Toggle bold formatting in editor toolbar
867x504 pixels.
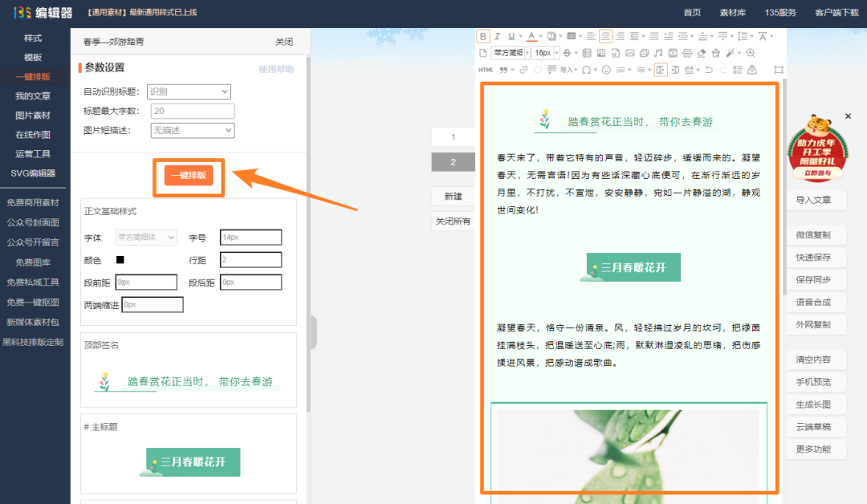tap(483, 36)
